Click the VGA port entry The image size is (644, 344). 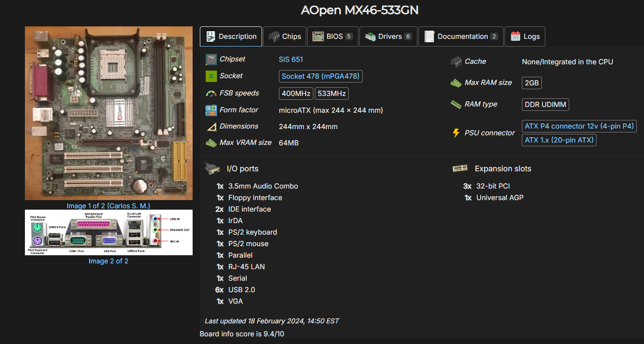[236, 301]
